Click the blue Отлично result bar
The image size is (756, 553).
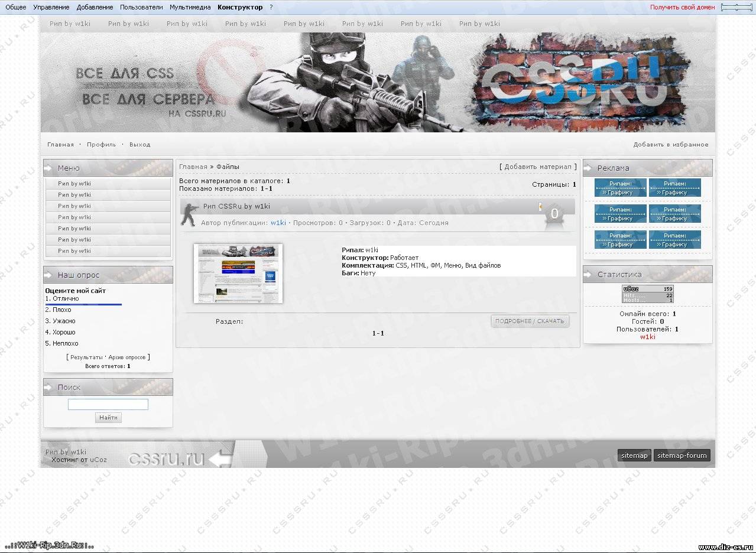83,304
